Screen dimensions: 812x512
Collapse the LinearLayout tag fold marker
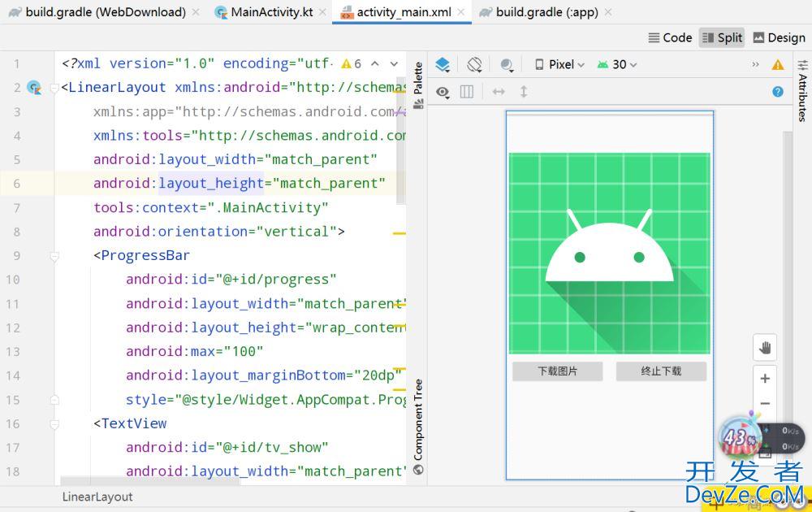(54, 89)
